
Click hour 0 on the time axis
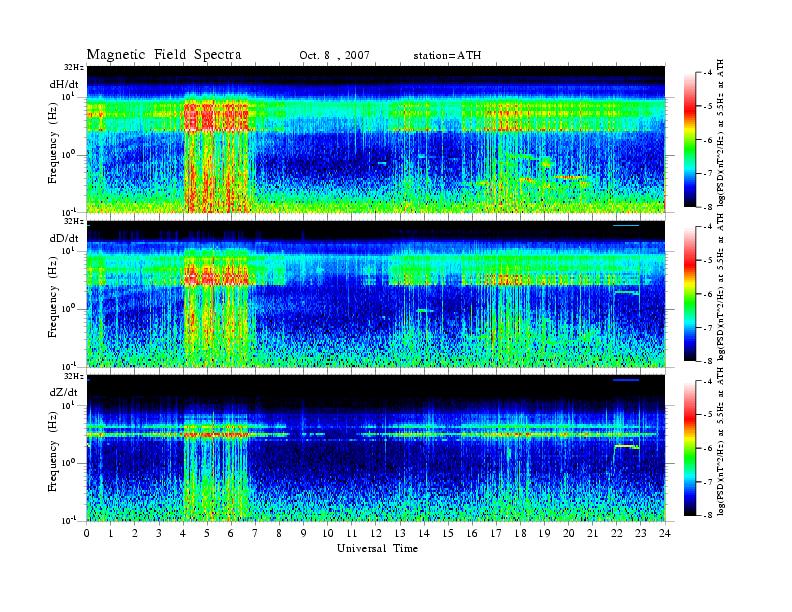click(87, 534)
